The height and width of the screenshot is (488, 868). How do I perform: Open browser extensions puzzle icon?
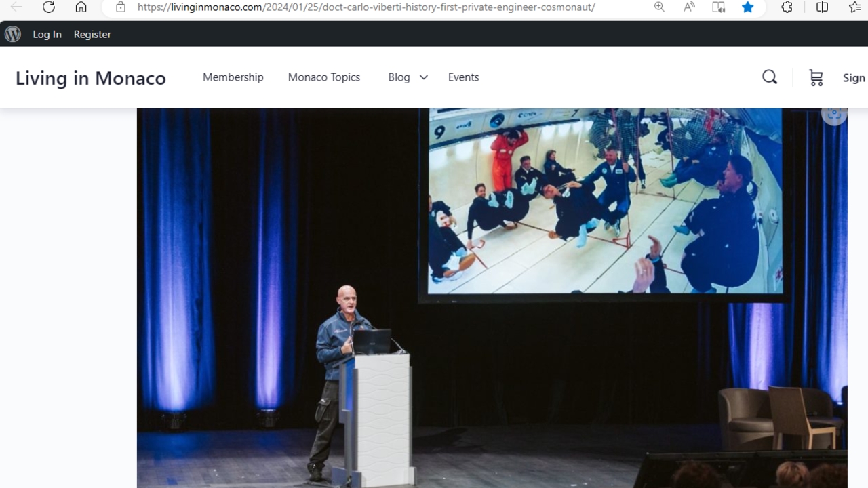click(x=787, y=7)
